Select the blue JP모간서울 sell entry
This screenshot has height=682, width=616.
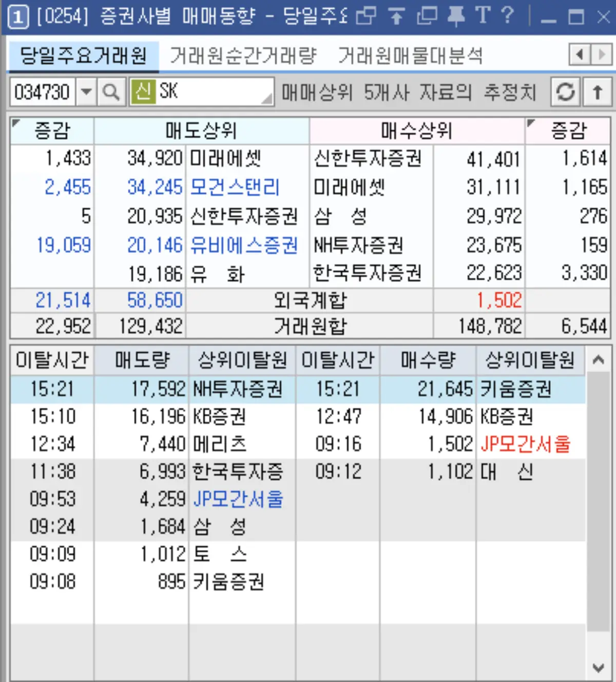238,499
